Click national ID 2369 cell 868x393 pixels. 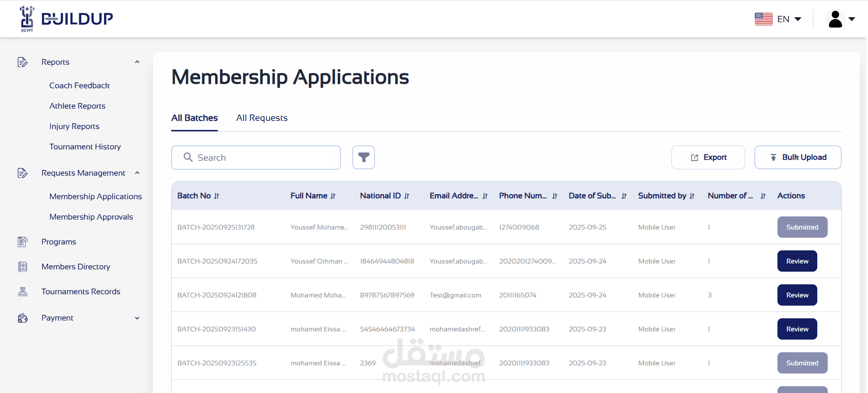[368, 363]
